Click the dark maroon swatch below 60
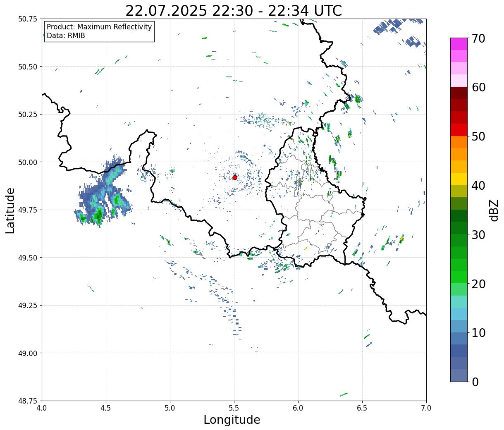The image size is (504, 430). point(459,93)
